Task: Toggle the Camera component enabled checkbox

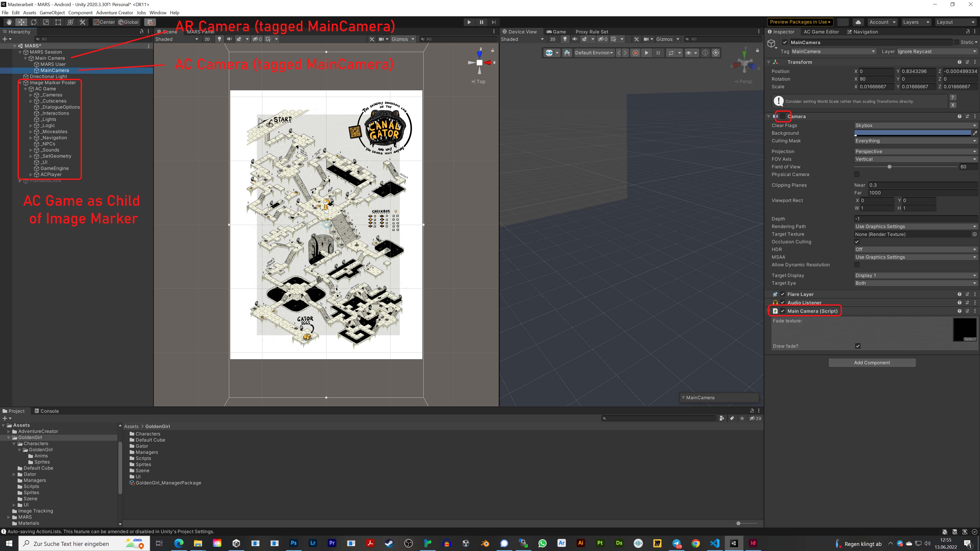Action: coord(782,116)
